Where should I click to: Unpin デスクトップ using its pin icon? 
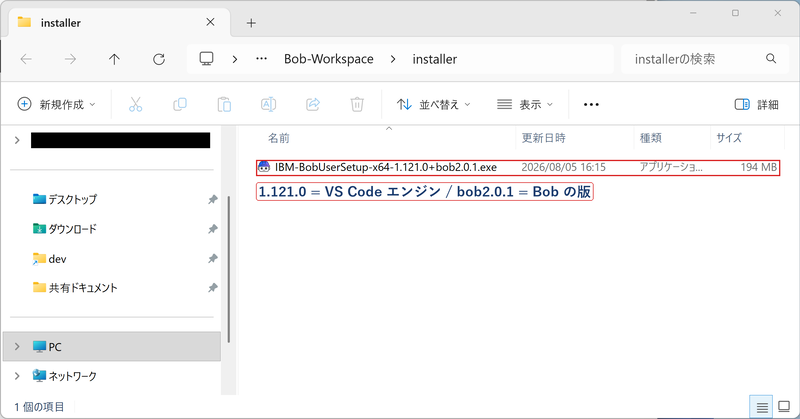click(213, 200)
